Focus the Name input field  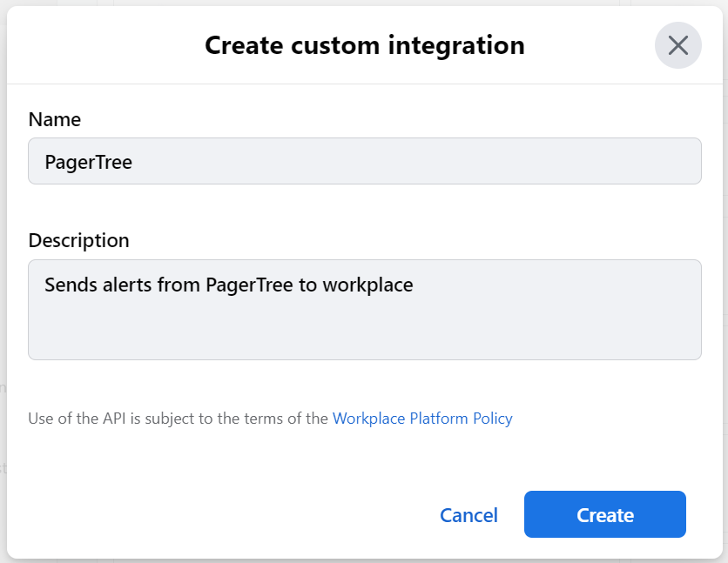(x=364, y=162)
